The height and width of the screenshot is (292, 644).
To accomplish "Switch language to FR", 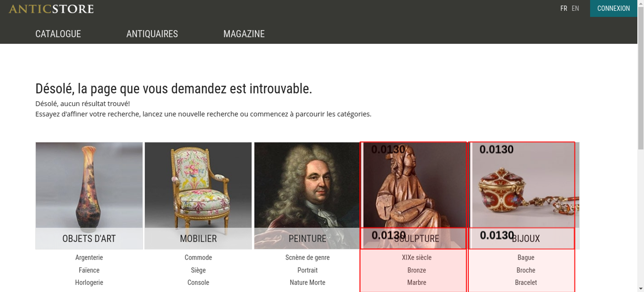I will (563, 8).
